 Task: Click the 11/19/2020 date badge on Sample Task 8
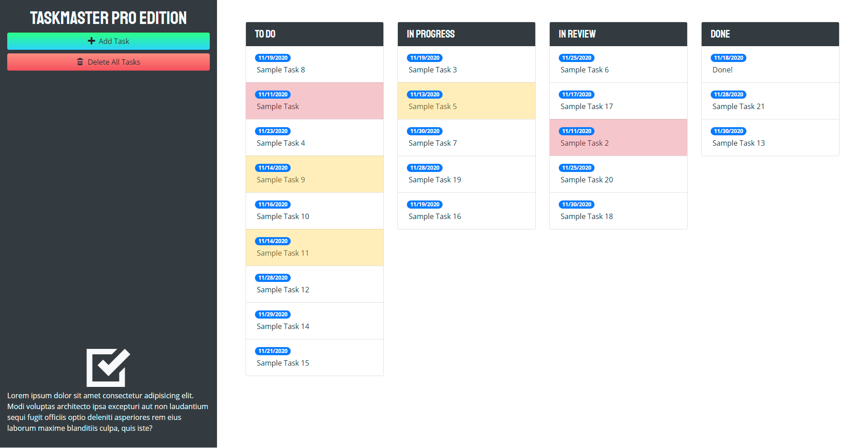point(273,57)
